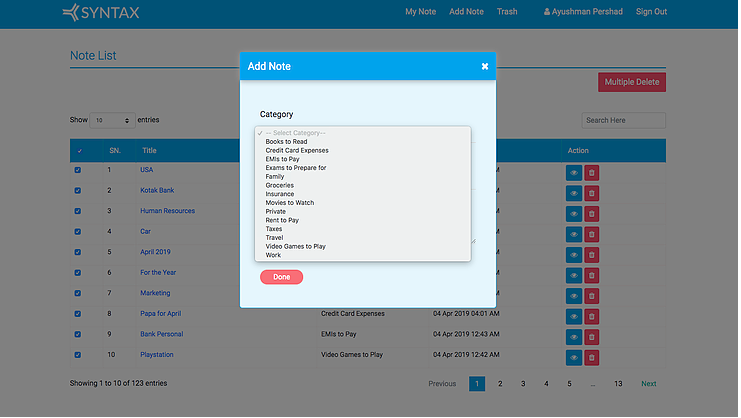View the Marketing note via eye icon
The image size is (741, 418).
(x=574, y=296)
